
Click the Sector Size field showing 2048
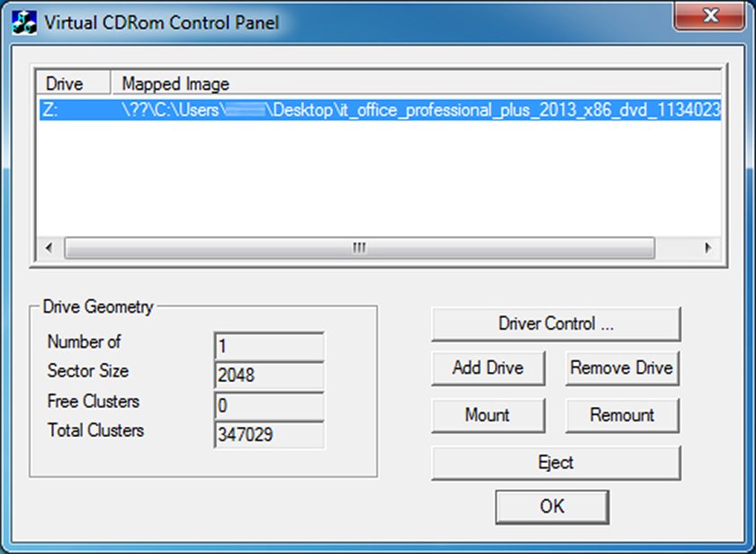coord(269,375)
